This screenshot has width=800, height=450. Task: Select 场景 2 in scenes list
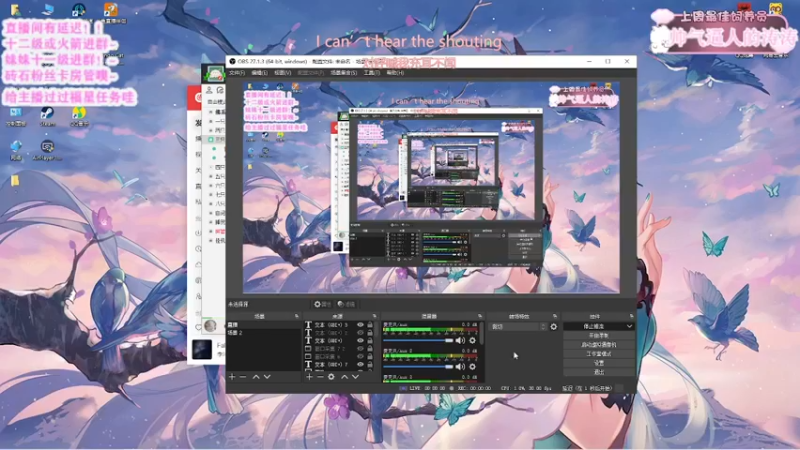pos(264,333)
